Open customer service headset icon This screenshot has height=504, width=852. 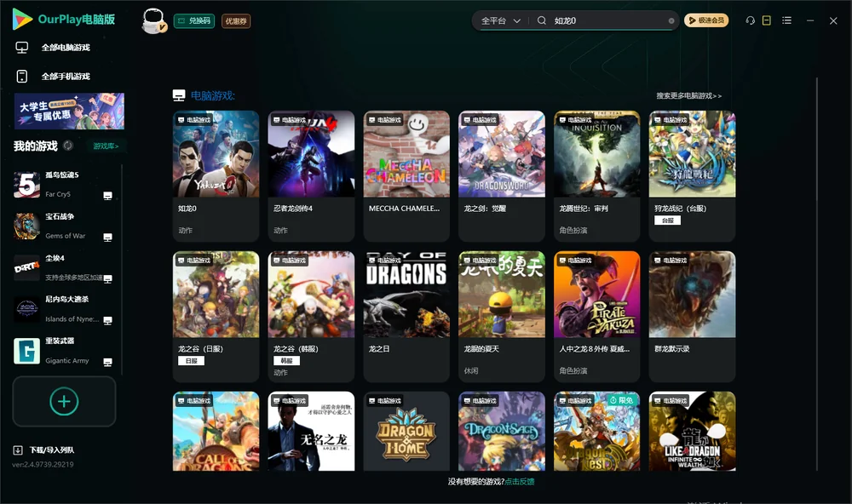click(751, 20)
